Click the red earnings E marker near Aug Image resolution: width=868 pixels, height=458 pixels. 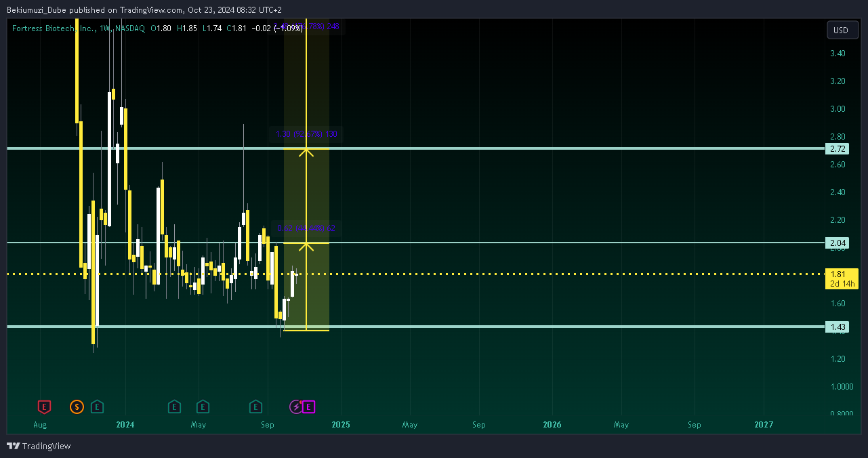44,407
